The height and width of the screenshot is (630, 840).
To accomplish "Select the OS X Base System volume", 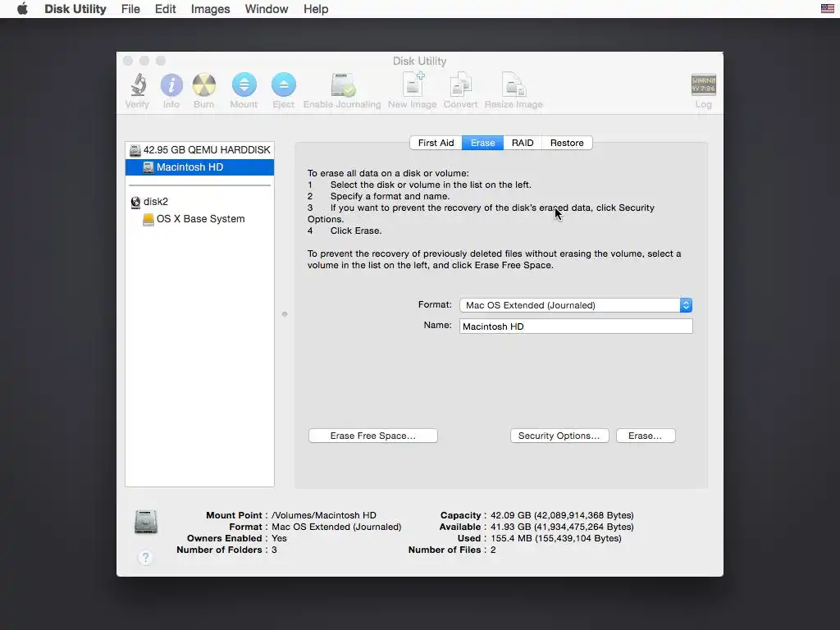I will 199,218.
